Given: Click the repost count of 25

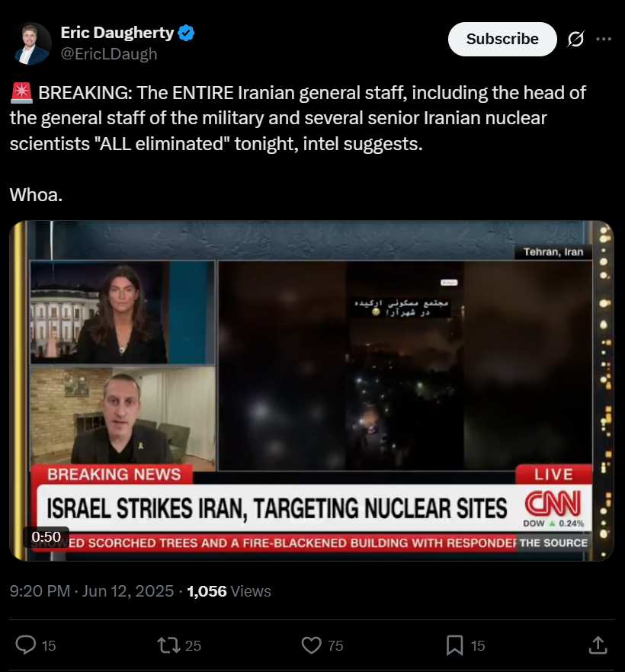Looking at the screenshot, I should tap(193, 645).
